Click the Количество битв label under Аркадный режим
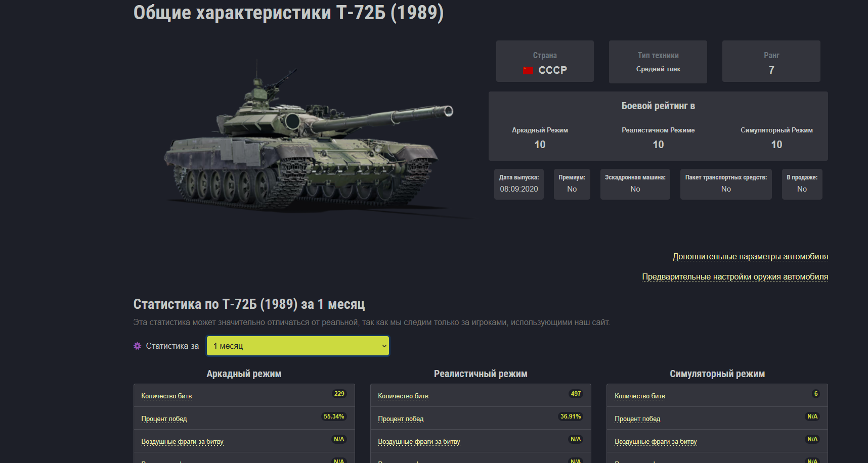Image resolution: width=868 pixels, height=463 pixels. [166, 396]
